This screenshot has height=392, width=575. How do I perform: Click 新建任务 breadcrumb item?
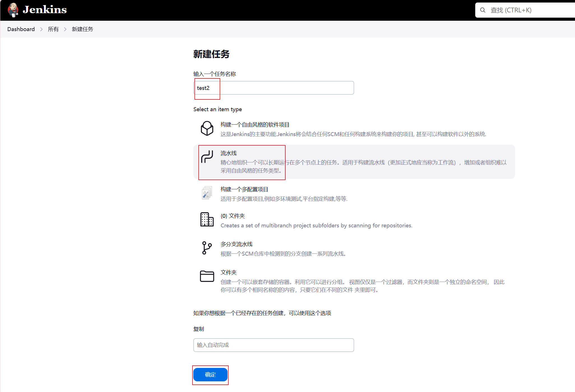[x=82, y=29]
